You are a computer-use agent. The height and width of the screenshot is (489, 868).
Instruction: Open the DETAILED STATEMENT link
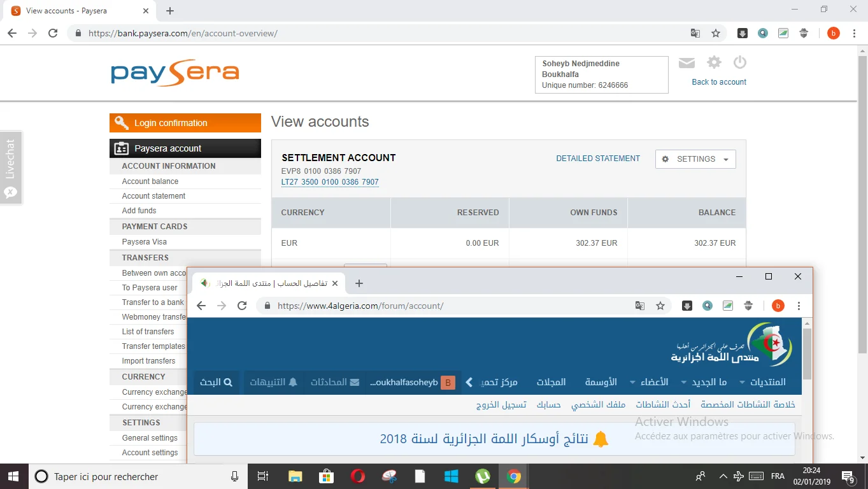point(598,159)
